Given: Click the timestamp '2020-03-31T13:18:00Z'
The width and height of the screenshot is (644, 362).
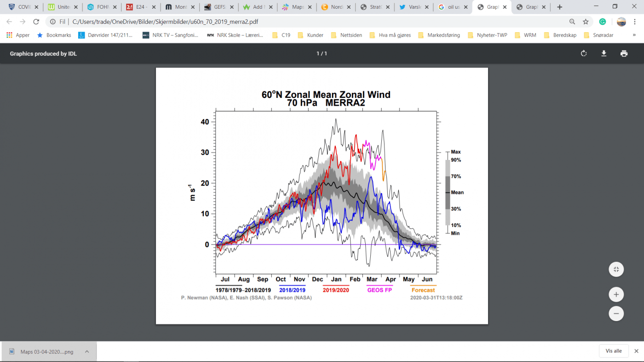Looking at the screenshot, I should pyautogui.click(x=436, y=298).
